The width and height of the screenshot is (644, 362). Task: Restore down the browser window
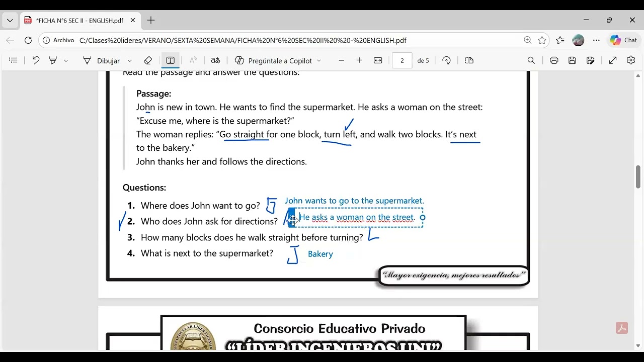pyautogui.click(x=609, y=20)
